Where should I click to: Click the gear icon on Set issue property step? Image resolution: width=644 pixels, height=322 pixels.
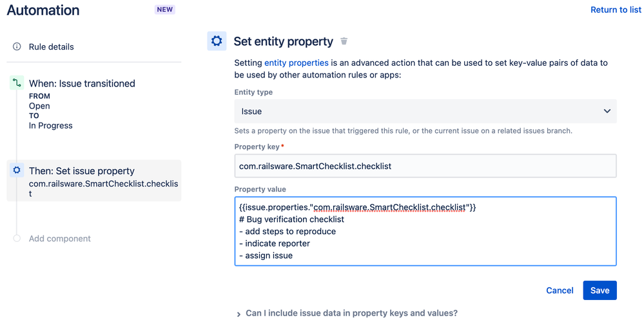click(17, 171)
